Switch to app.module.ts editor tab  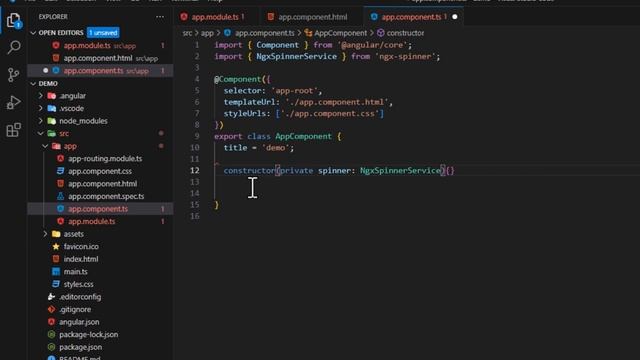tap(215, 17)
